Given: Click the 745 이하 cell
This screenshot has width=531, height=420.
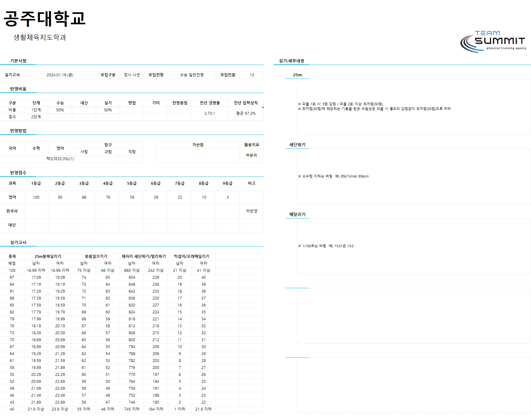Looking at the screenshot, I should tap(132, 409).
